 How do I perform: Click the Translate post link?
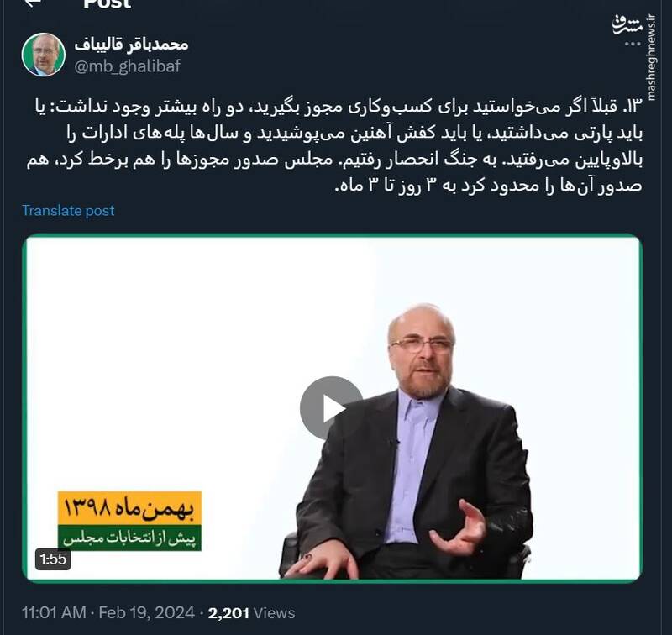68,210
